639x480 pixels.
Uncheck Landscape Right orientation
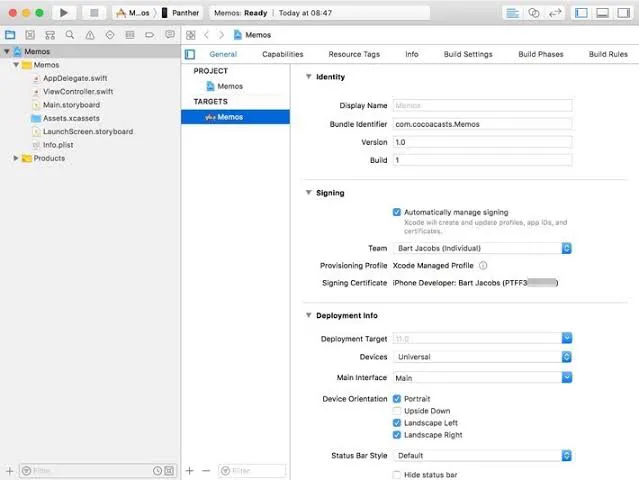pos(397,435)
